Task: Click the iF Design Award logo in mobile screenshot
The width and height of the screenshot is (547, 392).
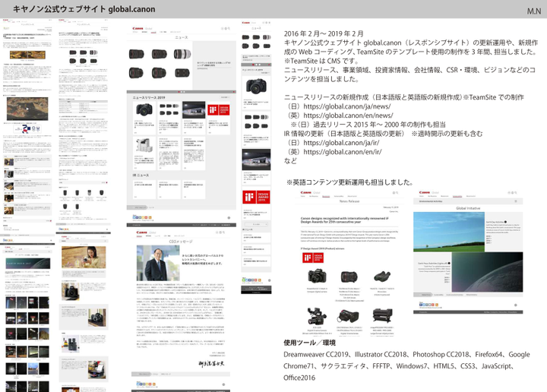Action: tap(256, 197)
